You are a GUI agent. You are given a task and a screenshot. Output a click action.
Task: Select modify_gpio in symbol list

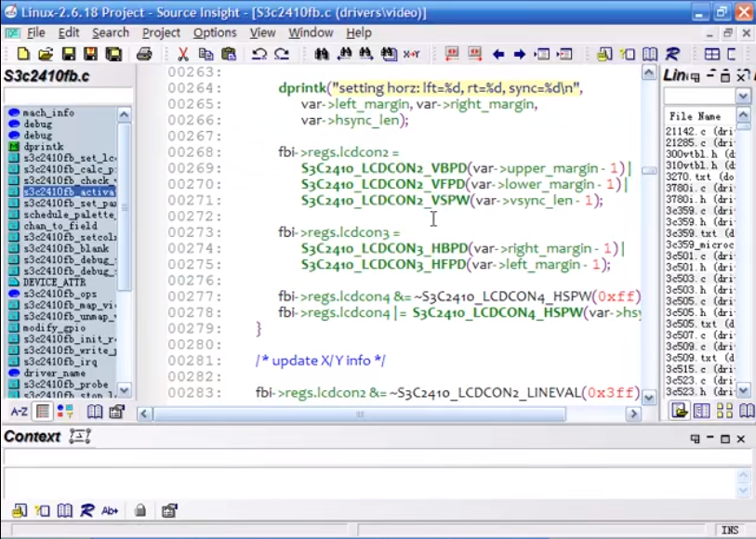(x=54, y=327)
